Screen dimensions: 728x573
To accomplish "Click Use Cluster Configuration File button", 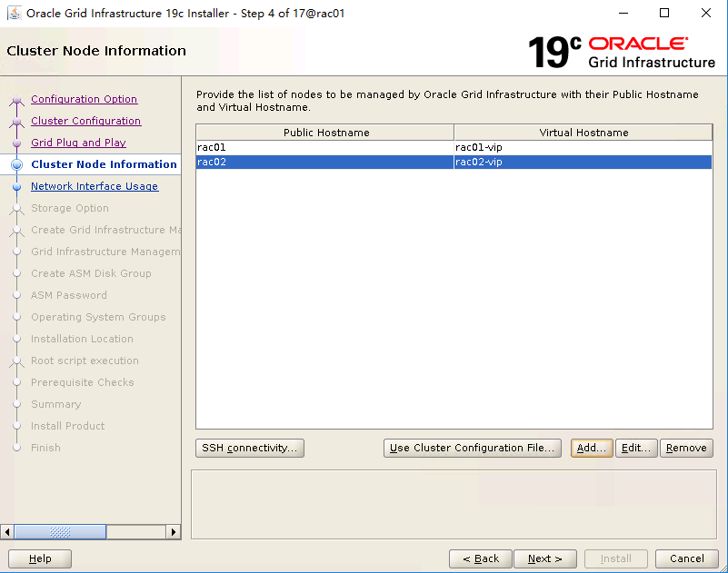I will tap(473, 448).
